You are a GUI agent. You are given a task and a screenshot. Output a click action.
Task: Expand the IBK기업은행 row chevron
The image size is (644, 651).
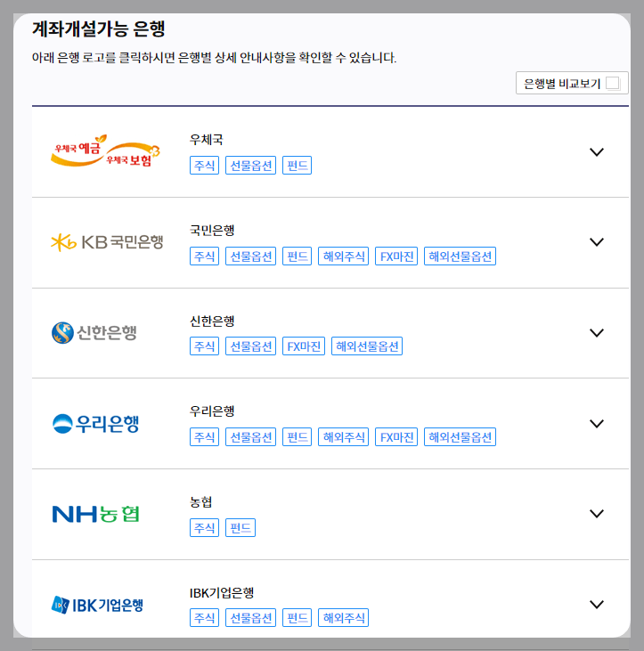click(597, 605)
